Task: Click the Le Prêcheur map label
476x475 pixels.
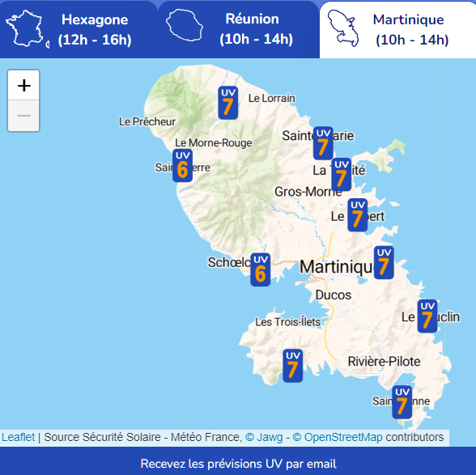Action: click(147, 121)
